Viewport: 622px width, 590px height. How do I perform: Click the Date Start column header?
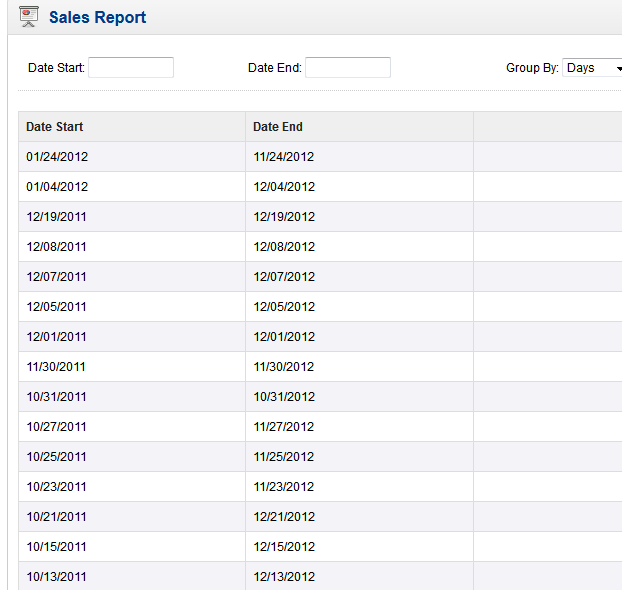point(132,127)
